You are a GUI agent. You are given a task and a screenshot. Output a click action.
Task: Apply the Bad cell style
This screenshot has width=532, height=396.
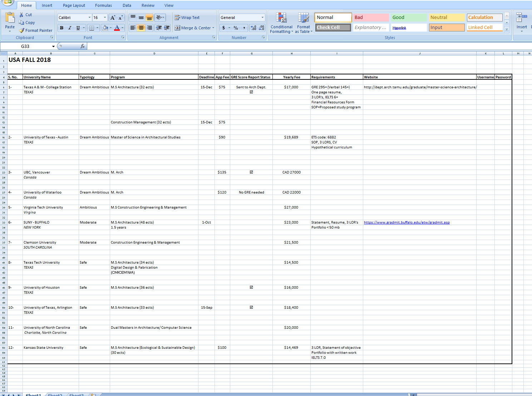(x=371, y=17)
